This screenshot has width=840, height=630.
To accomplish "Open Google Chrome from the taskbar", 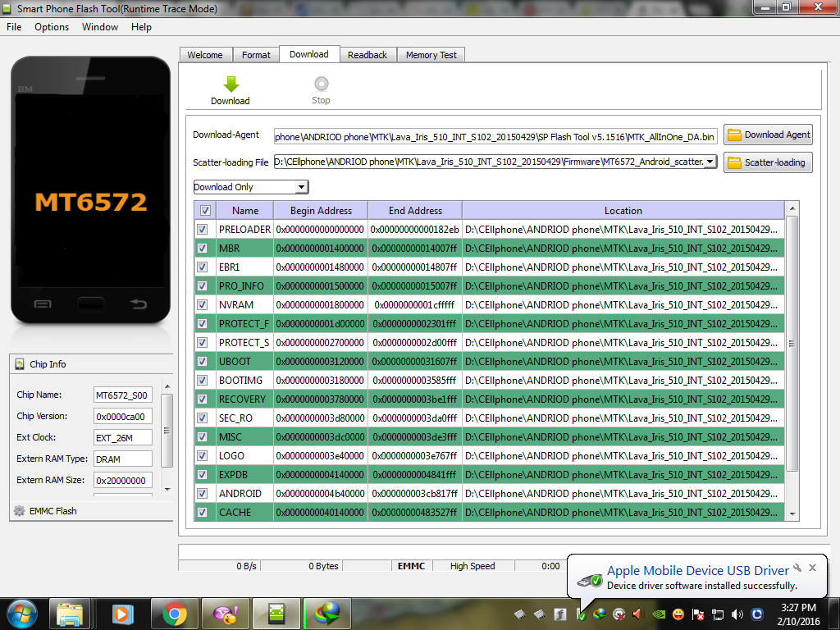I will pyautogui.click(x=173, y=613).
